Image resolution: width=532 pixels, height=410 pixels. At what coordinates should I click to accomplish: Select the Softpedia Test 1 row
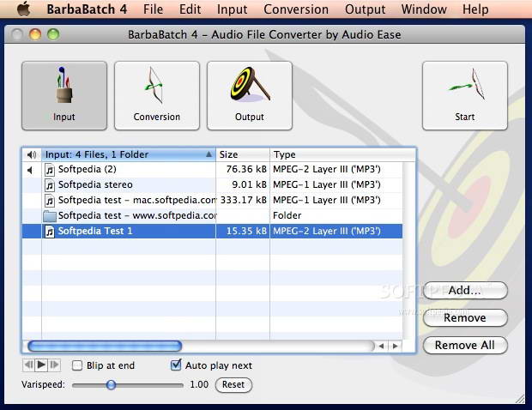pos(213,232)
